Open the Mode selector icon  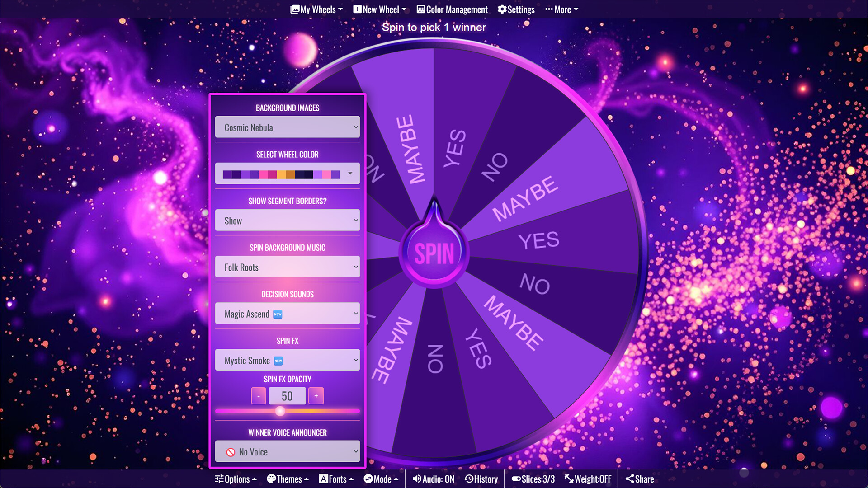368,479
